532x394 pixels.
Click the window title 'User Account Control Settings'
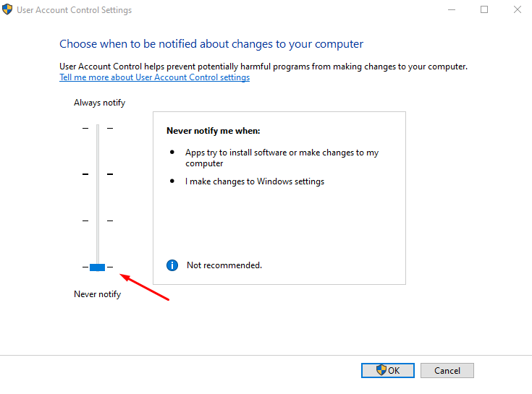[x=74, y=10]
